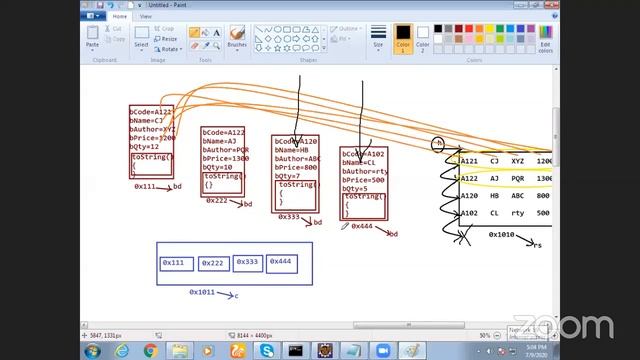This screenshot has height=360, width=640.
Task: Choose the Down arrow shape
Action: click(259, 48)
